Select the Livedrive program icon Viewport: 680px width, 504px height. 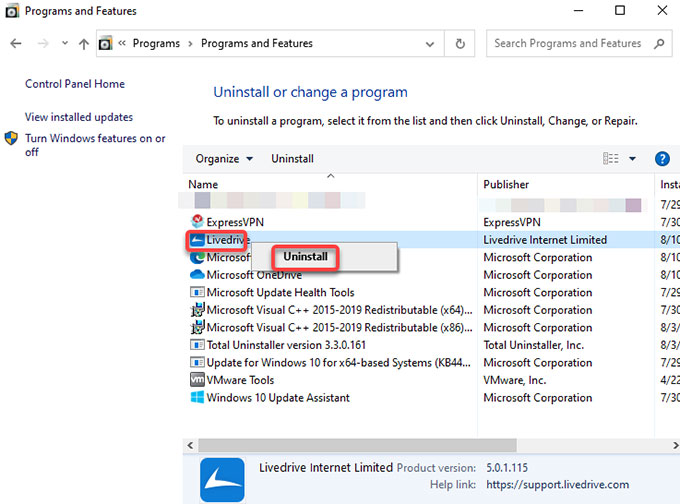197,239
